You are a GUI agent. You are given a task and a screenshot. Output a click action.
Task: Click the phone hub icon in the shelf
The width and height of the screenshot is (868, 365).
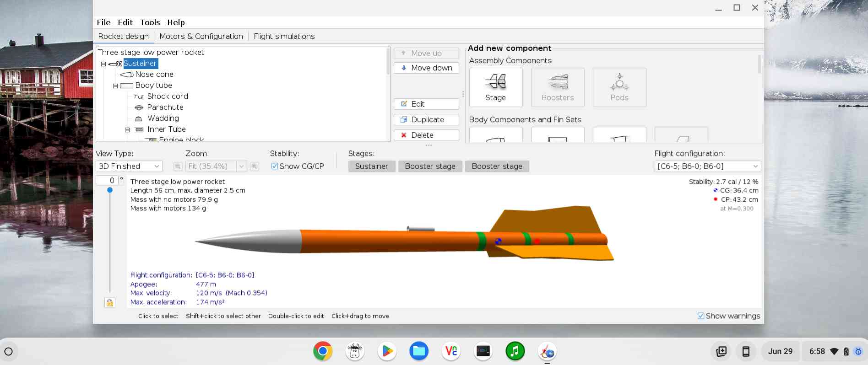click(746, 351)
